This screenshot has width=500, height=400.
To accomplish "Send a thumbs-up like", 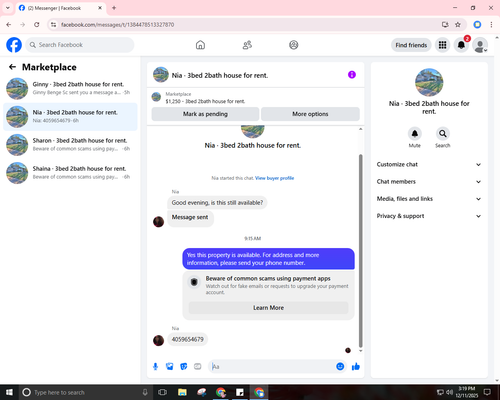I will click(x=356, y=367).
